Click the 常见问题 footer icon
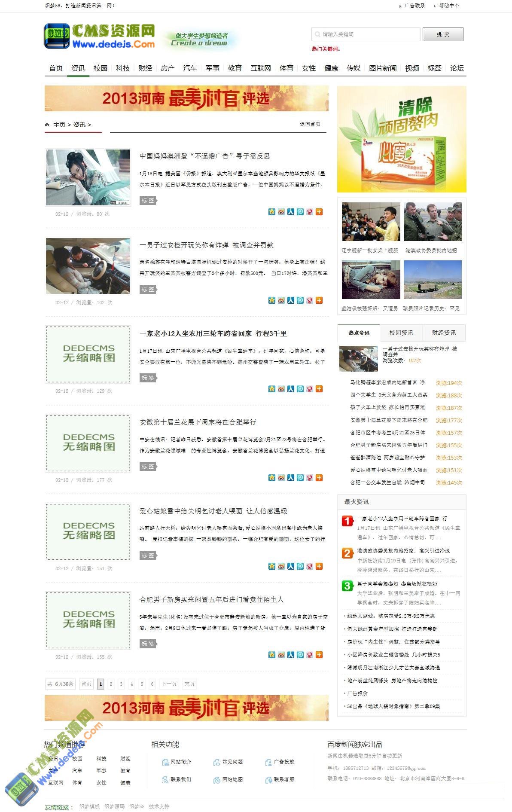Screen dimensions: 512x812 (x=216, y=762)
